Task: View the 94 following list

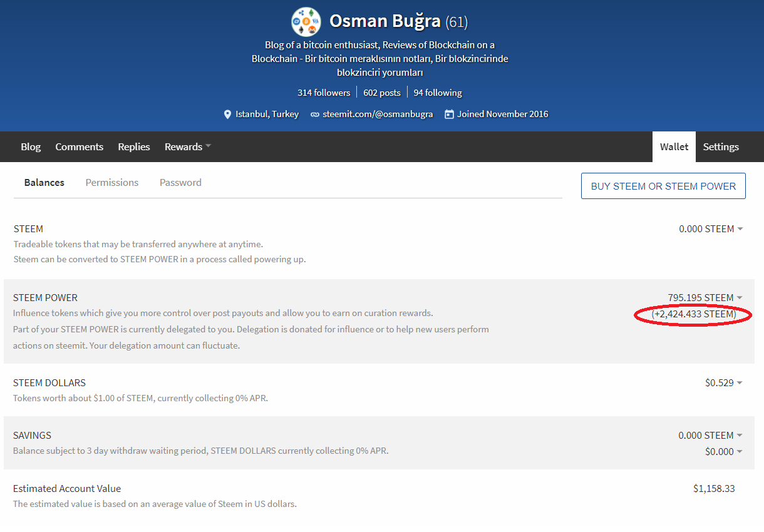Action: (438, 93)
